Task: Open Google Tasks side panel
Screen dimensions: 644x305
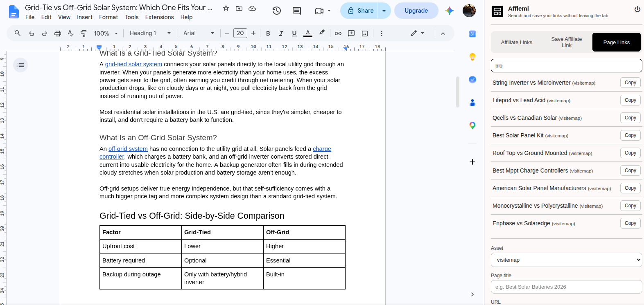Action: click(472, 80)
